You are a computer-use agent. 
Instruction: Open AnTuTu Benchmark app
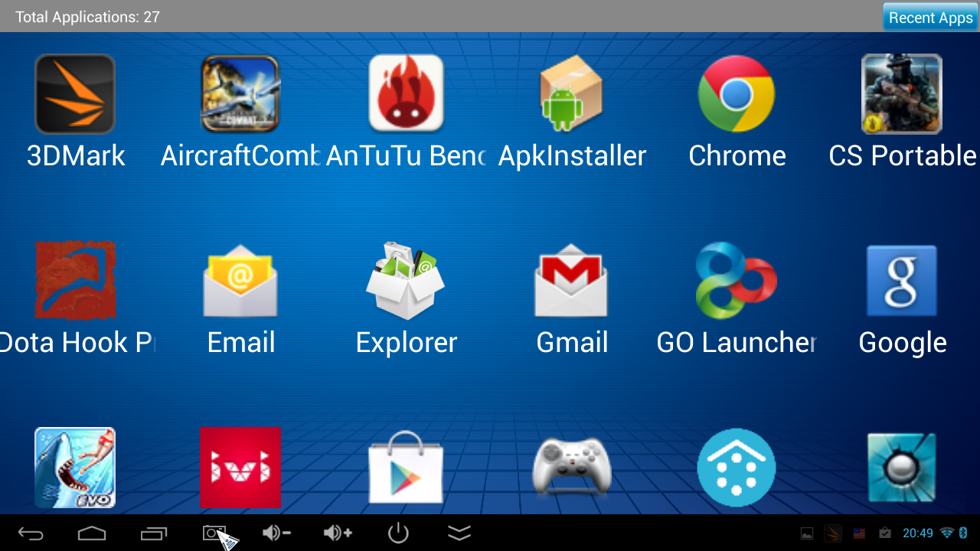406,93
